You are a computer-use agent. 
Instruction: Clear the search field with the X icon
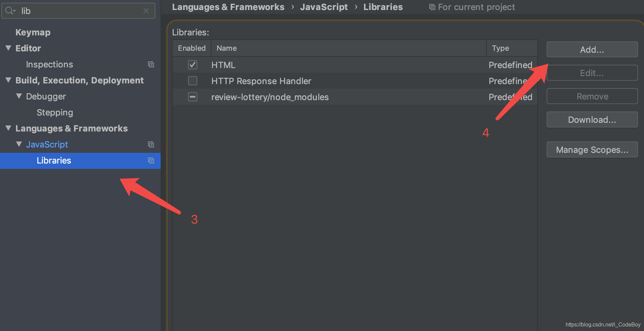[146, 11]
